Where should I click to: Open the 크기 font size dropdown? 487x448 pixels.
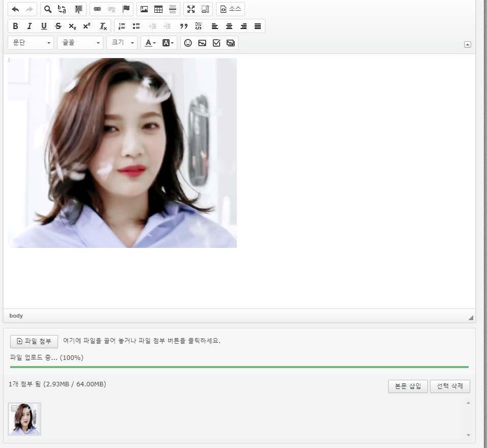pyautogui.click(x=122, y=43)
